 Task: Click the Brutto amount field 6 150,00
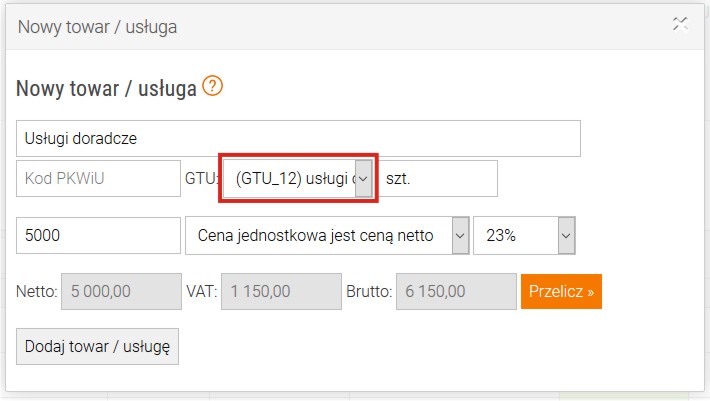(456, 291)
